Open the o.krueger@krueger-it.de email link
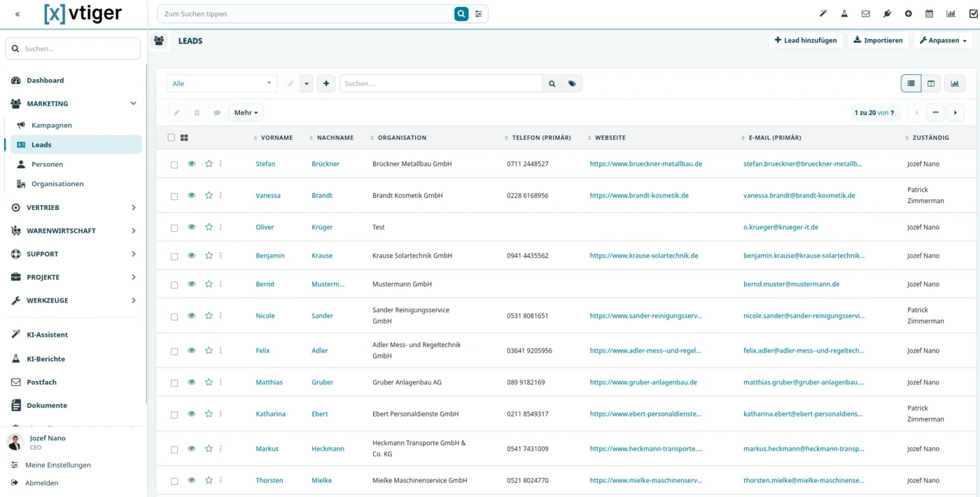The height and width of the screenshot is (497, 980). coord(780,227)
